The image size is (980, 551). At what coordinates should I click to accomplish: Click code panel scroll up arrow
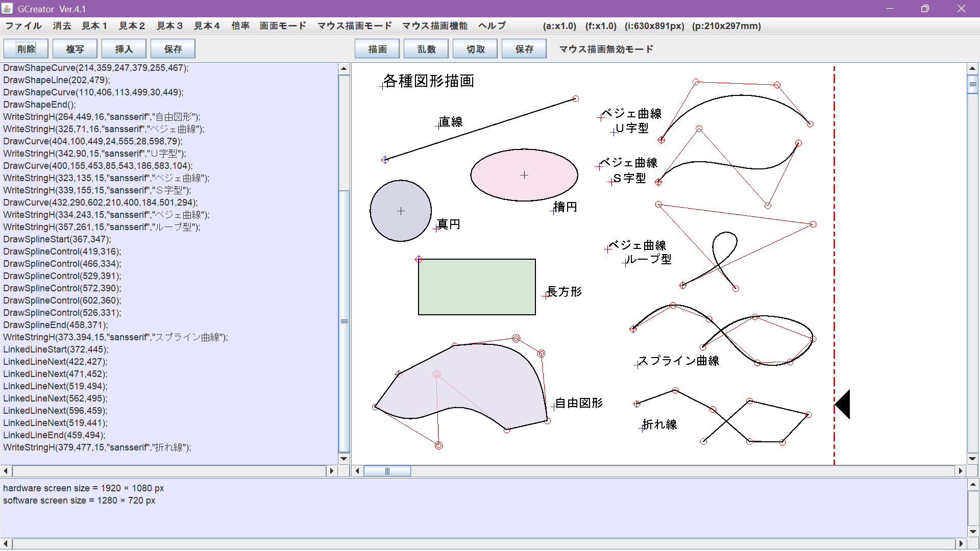[344, 68]
